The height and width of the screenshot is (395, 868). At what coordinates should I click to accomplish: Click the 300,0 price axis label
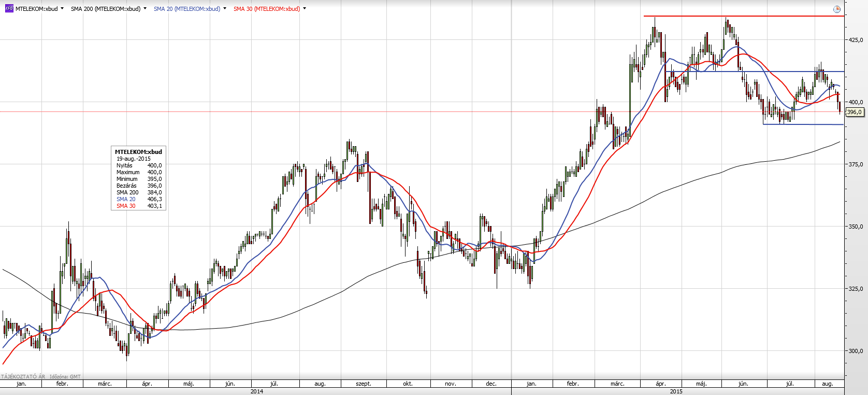click(x=855, y=351)
